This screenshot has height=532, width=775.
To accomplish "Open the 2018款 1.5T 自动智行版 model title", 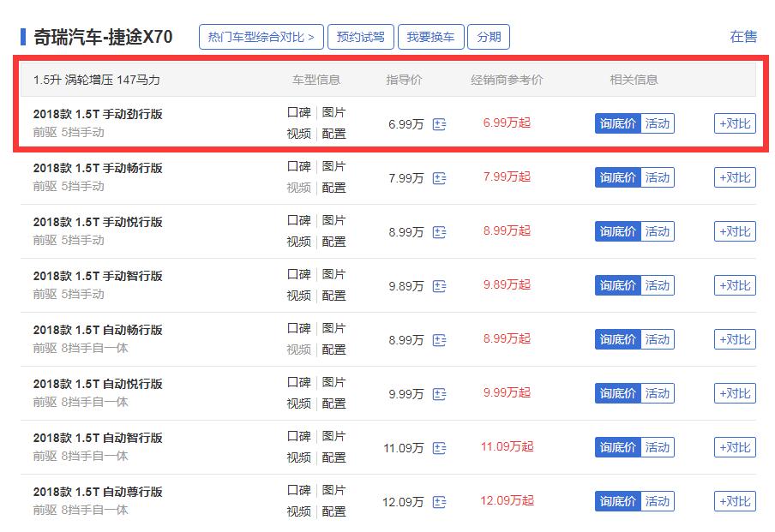I will 98,438.
